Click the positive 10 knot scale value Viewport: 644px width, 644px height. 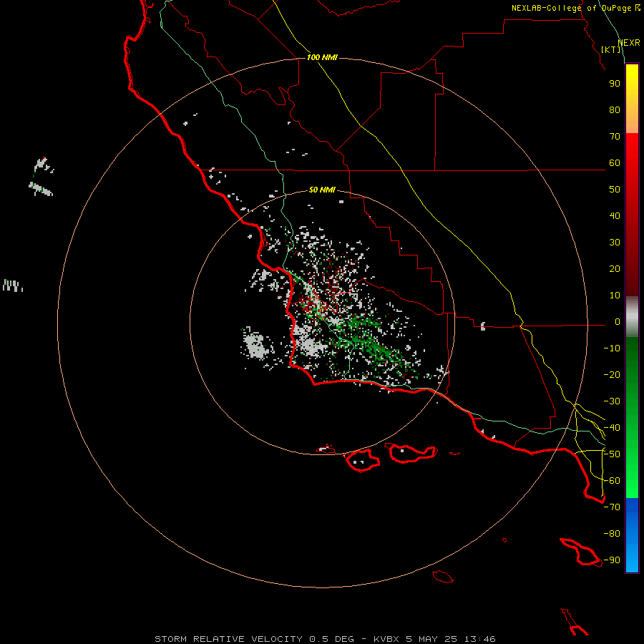coord(615,296)
